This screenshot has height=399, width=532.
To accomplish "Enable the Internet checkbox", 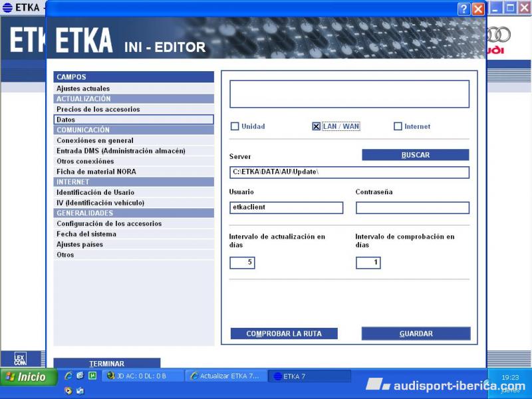I will [398, 126].
